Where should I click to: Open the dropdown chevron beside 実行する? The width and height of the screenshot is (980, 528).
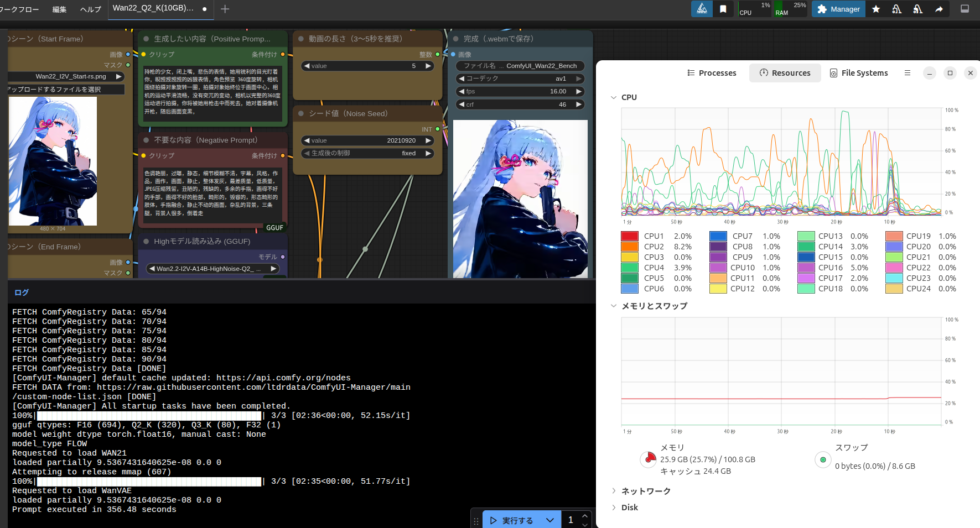[549, 520]
